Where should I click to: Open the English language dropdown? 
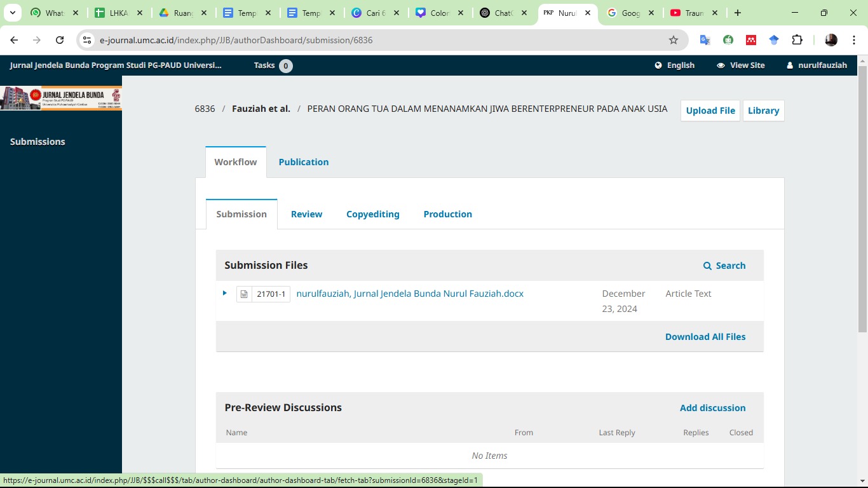[674, 65]
